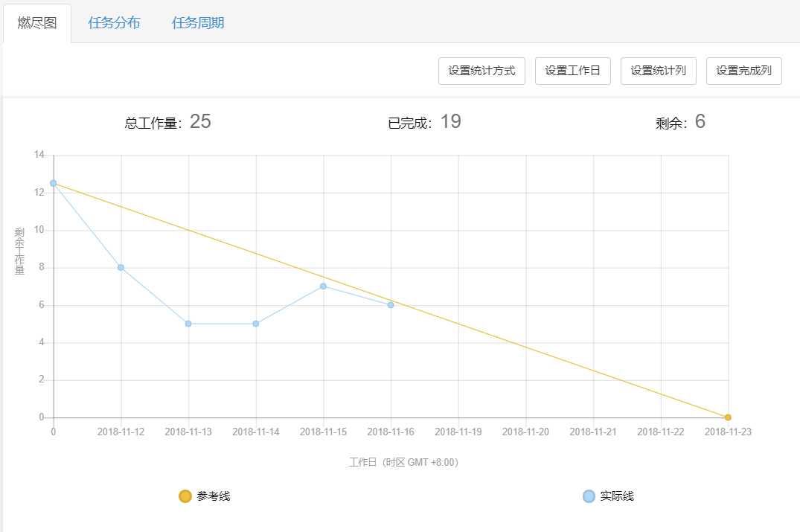The width and height of the screenshot is (800, 532).
Task: Select the actual-line point at day 0
Action: pyautogui.click(x=53, y=183)
